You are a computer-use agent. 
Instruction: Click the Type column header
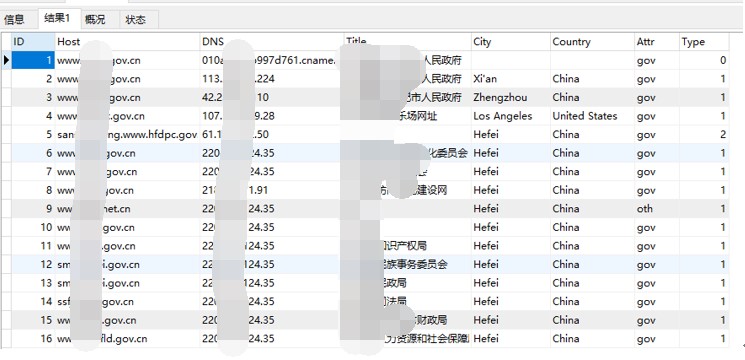[704, 42]
